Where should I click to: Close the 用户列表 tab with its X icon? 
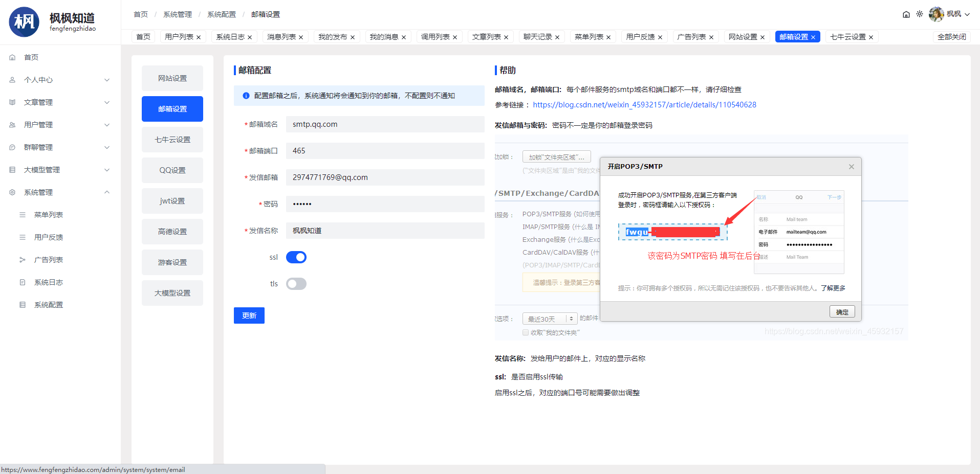199,37
